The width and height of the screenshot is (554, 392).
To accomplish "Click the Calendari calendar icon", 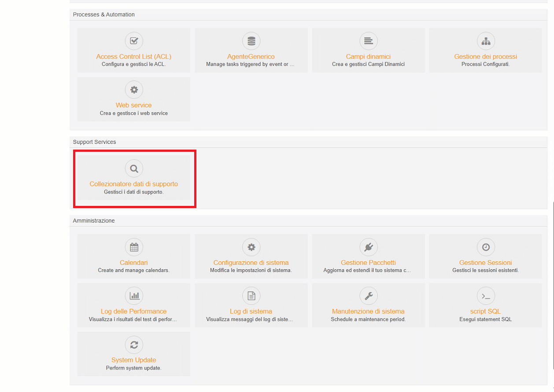I will click(134, 247).
